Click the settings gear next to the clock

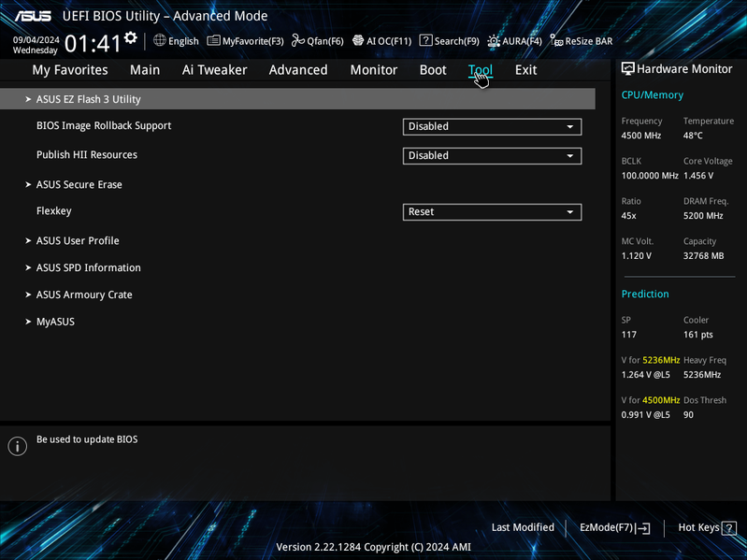[x=131, y=37]
